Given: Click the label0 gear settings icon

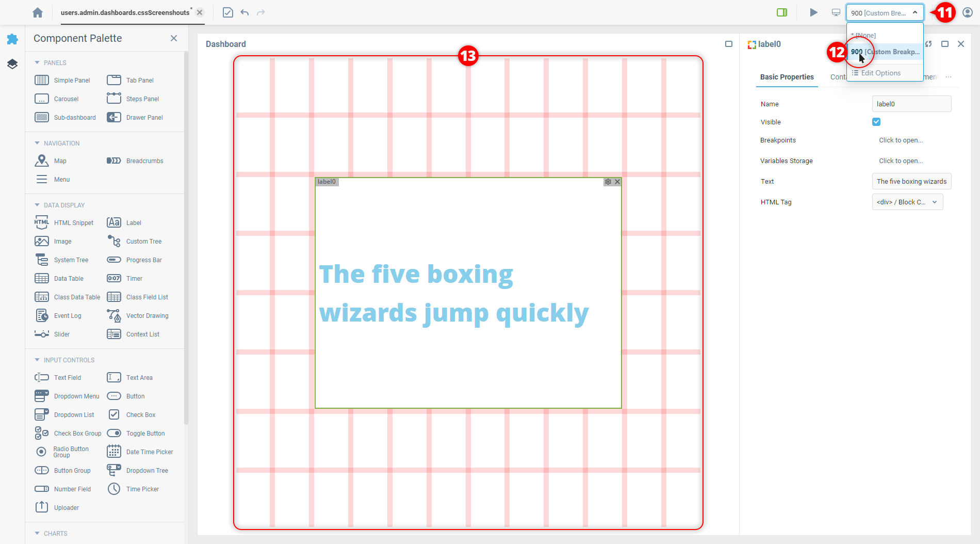Looking at the screenshot, I should pos(608,182).
